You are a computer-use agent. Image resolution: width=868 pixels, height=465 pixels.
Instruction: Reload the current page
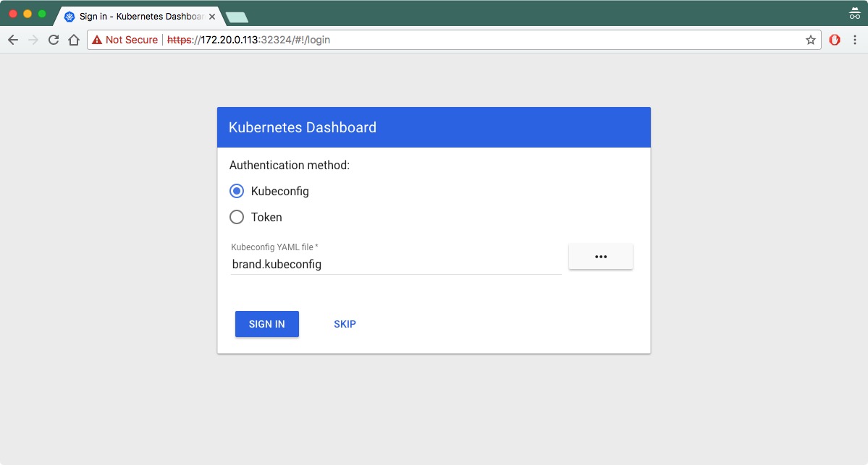coord(53,40)
